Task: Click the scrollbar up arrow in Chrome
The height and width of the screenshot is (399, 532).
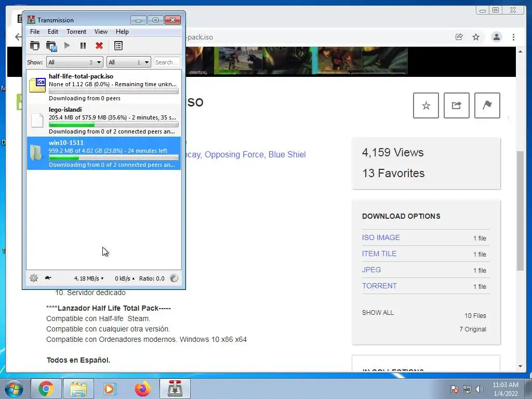Action: (520, 51)
